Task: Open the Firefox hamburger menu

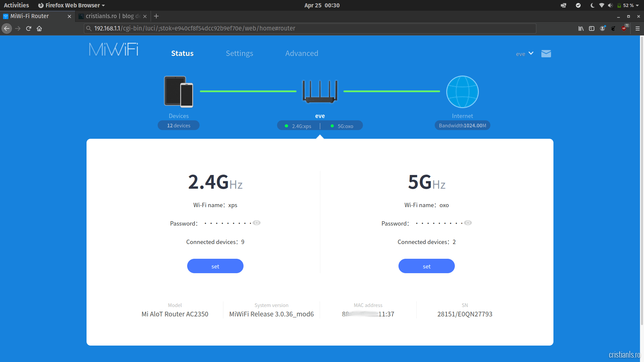Action: pyautogui.click(x=638, y=28)
